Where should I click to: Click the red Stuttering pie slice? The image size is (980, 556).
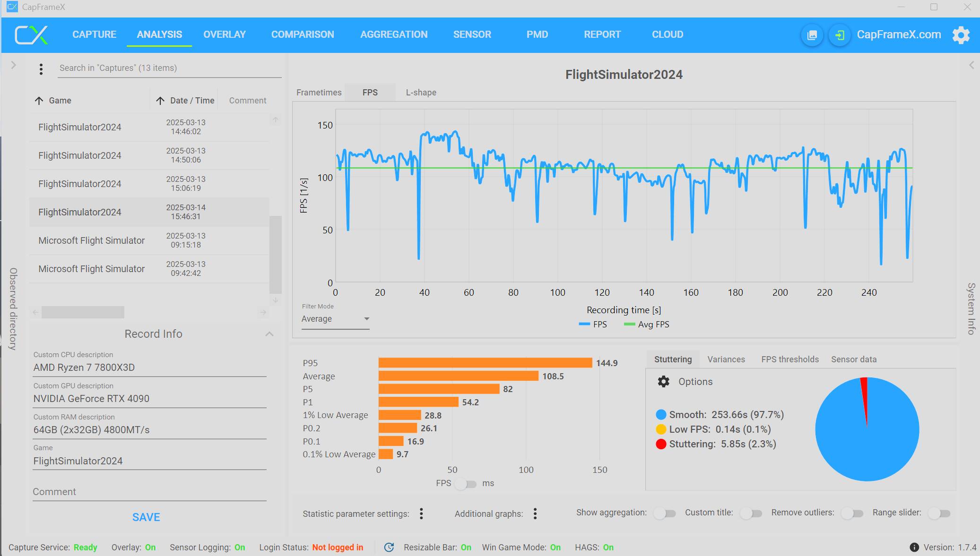coord(865,395)
